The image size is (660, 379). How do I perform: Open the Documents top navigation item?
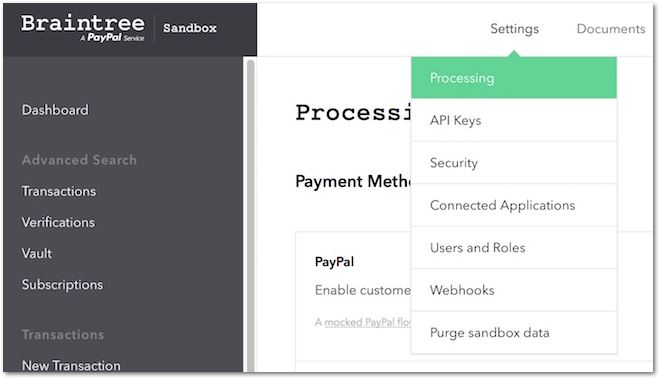(x=611, y=29)
